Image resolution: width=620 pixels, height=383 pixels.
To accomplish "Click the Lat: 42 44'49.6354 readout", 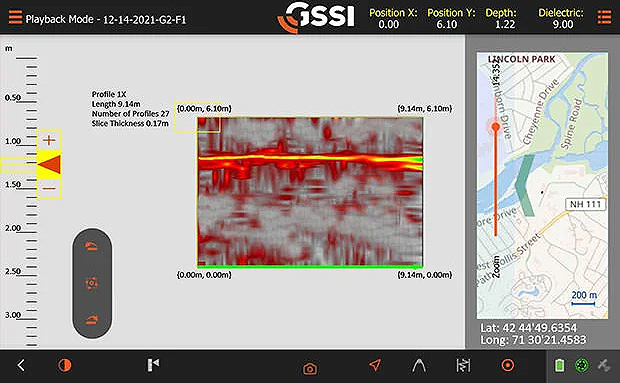I will pos(529,328).
